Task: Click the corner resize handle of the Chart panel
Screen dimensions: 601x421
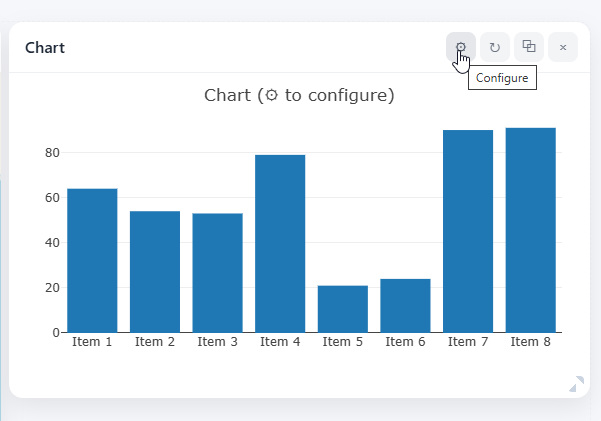Action: pos(576,384)
